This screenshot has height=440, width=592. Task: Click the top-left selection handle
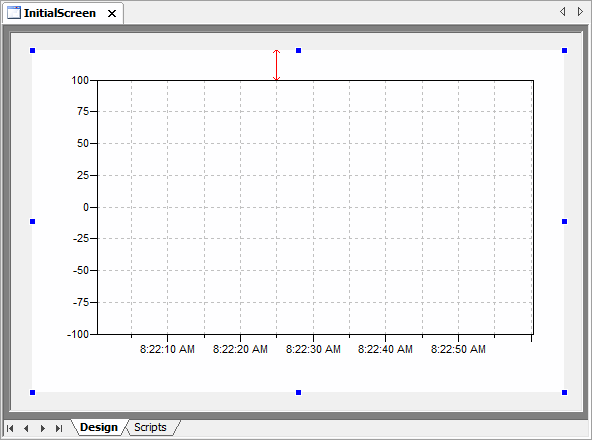pyautogui.click(x=32, y=50)
